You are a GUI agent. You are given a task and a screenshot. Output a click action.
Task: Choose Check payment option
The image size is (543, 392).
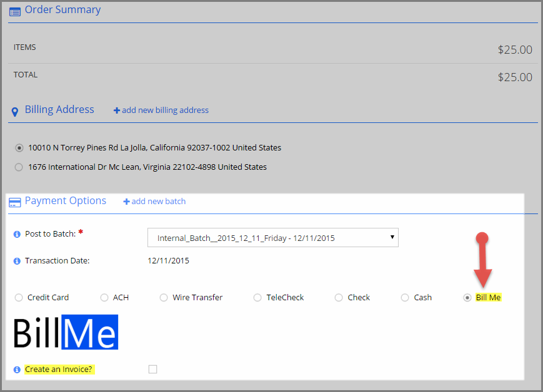point(339,298)
